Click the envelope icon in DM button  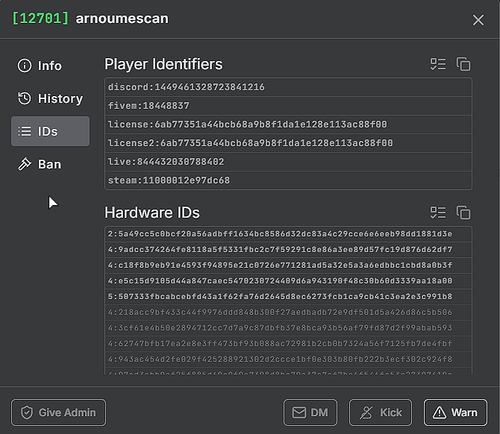pos(299,413)
